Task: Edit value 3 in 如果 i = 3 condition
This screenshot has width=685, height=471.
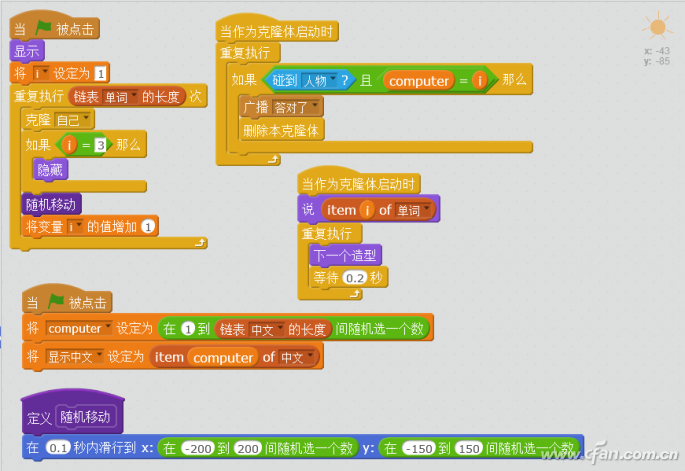Action: (100, 145)
